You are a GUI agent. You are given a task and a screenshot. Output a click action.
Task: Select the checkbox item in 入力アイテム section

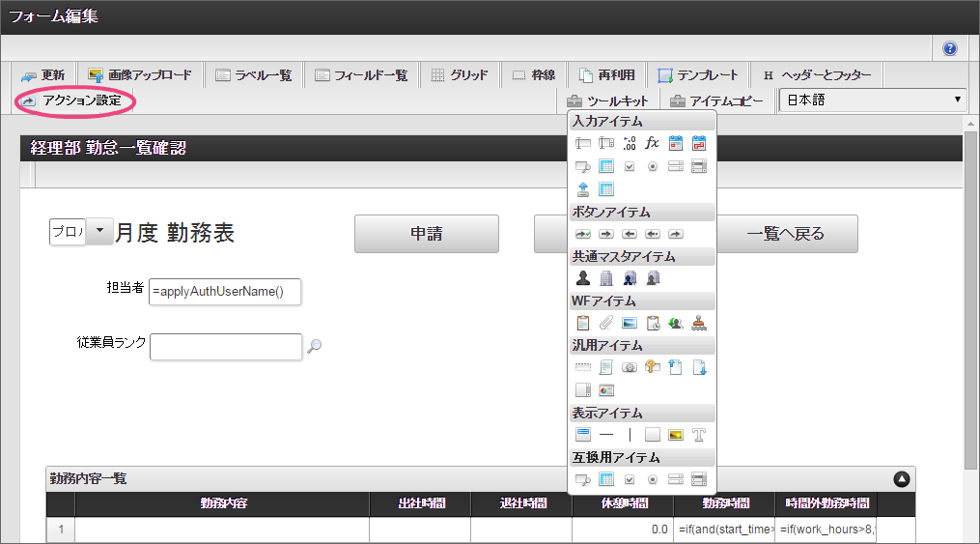tap(630, 166)
